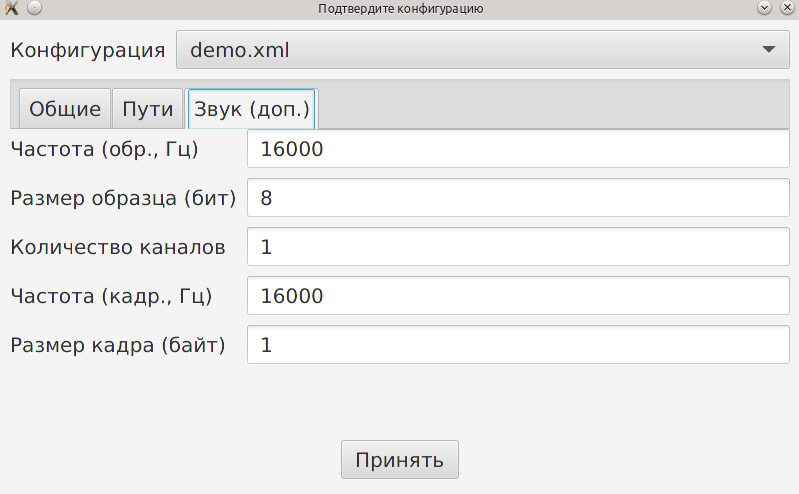Open the window menu X icon
799x494 pixels.
[11, 8]
